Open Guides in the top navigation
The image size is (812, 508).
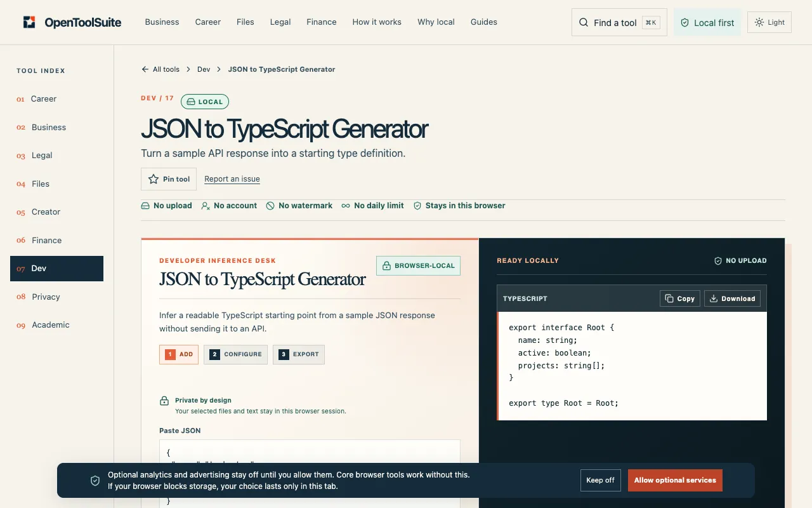click(x=484, y=22)
